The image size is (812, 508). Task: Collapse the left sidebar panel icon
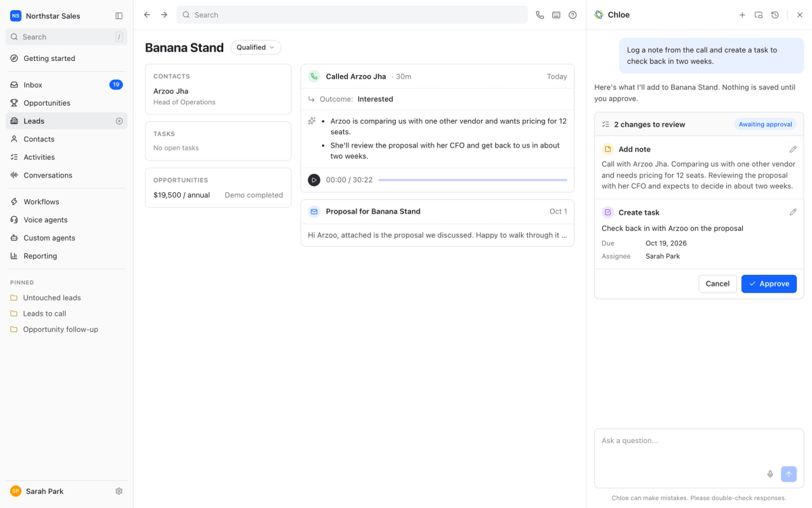(119, 16)
